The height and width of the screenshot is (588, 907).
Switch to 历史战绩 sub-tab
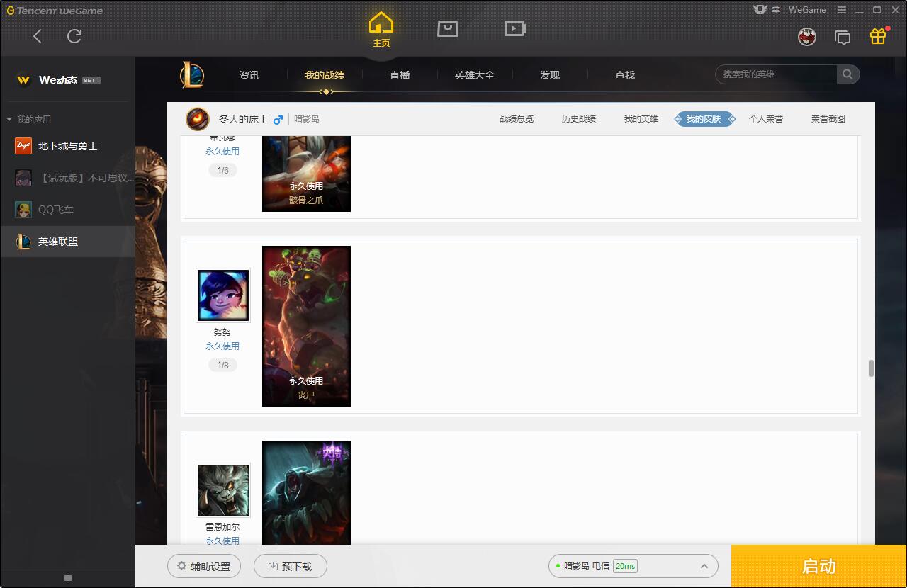[579, 119]
